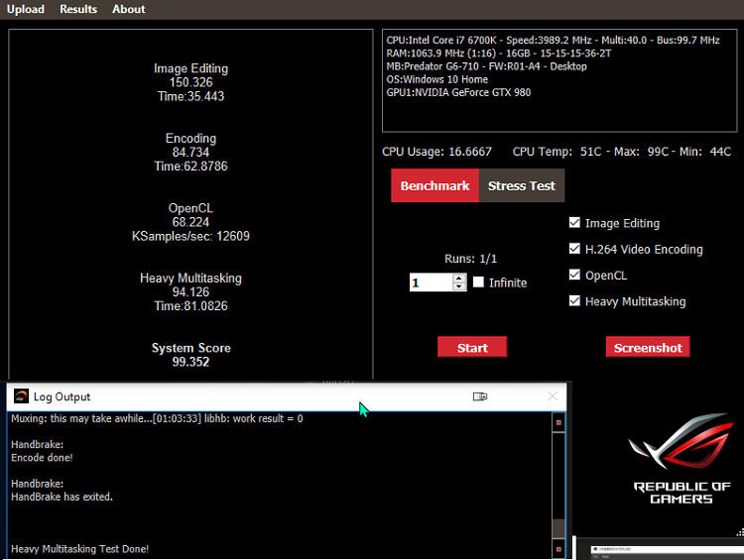Image resolution: width=744 pixels, height=560 pixels.
Task: Click the OpenCL score 68.224
Action: pos(190,222)
